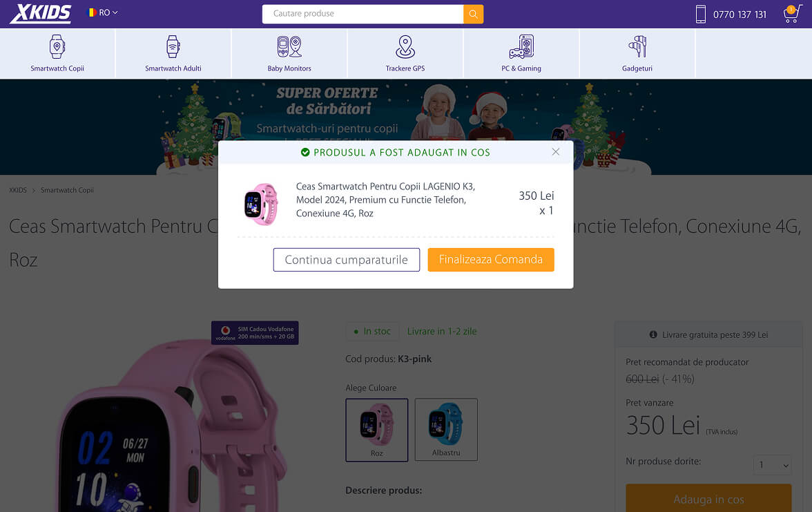Open the product quantity dropdown

(772, 465)
